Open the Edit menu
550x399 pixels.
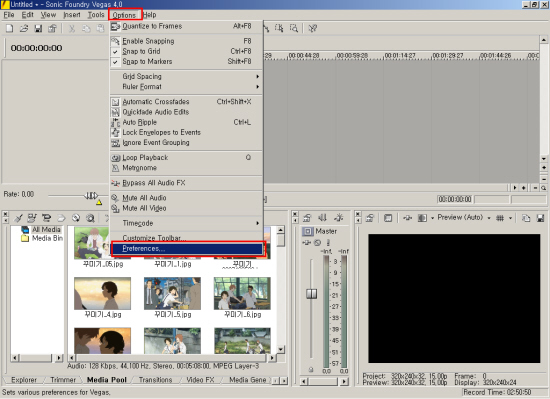27,15
